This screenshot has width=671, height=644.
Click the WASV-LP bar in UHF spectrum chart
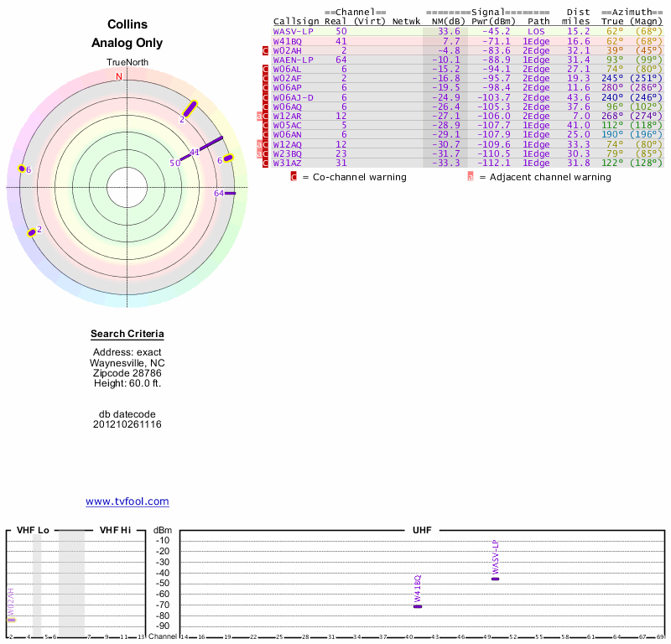pyautogui.click(x=495, y=579)
